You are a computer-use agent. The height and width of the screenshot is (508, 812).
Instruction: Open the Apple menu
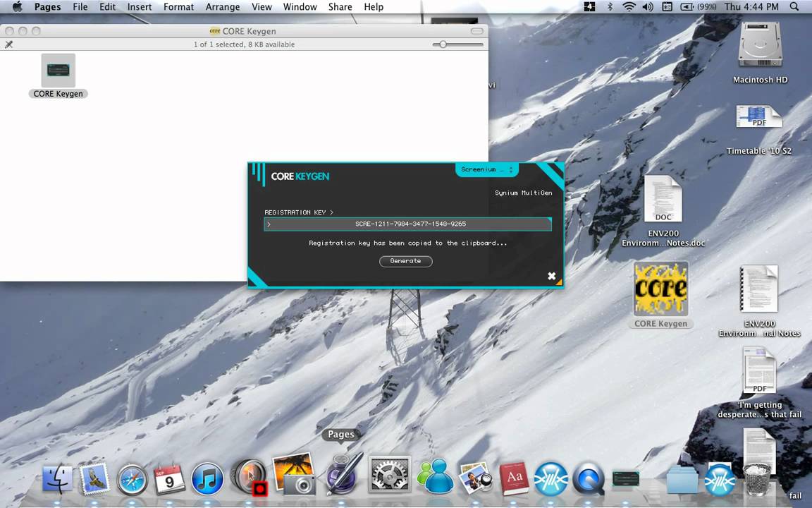pos(17,7)
